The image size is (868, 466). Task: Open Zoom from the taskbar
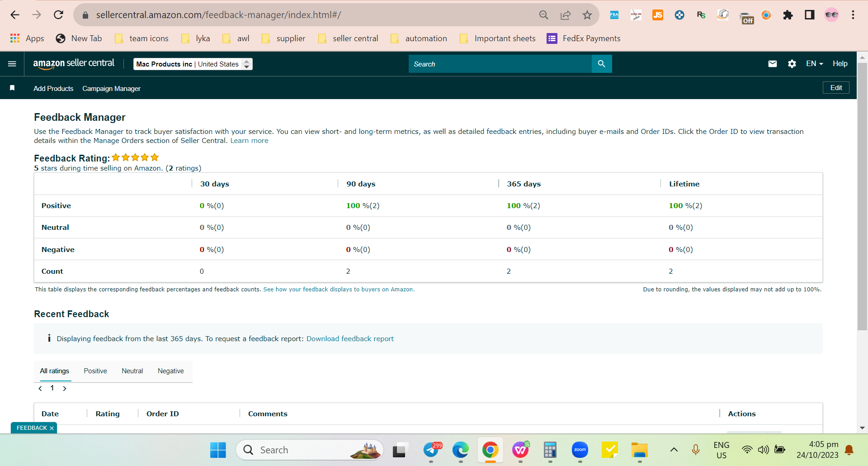pyautogui.click(x=580, y=450)
